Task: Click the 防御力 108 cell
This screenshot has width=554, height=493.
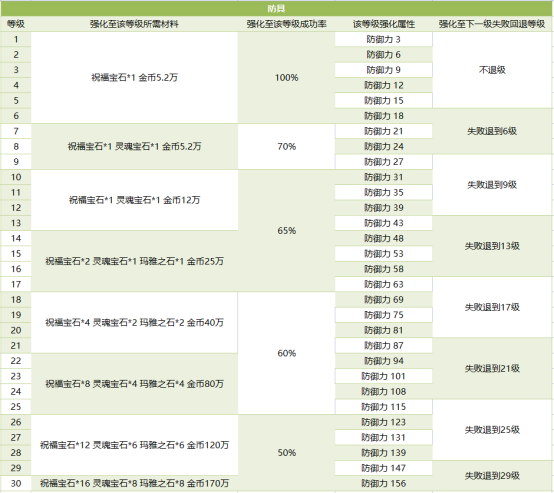Action: pyautogui.click(x=384, y=392)
